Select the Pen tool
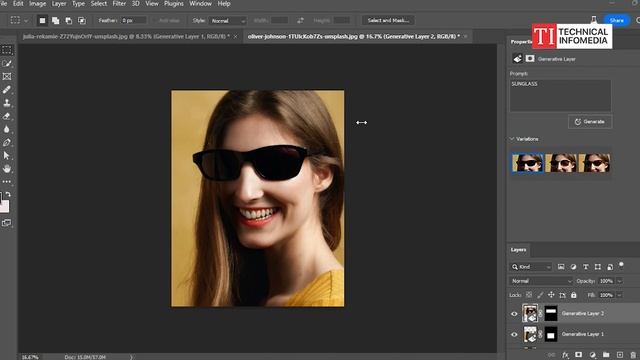 [x=7, y=142]
